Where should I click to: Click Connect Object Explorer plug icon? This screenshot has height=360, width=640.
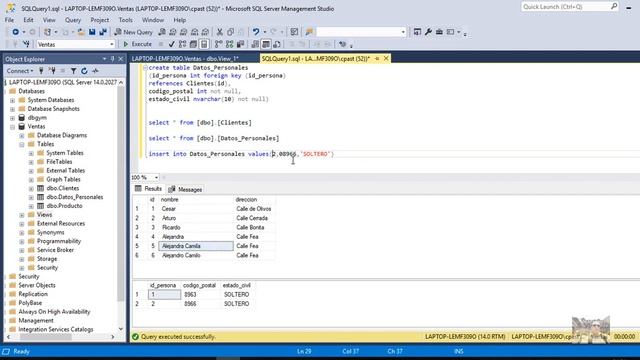click(x=41, y=71)
